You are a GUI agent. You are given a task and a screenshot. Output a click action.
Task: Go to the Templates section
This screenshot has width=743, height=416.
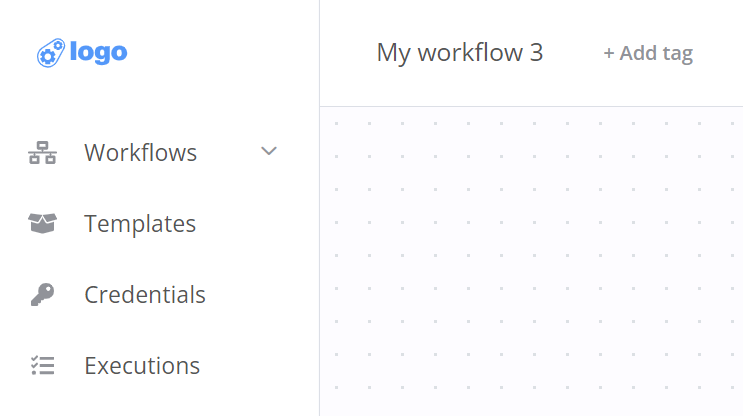[x=140, y=224]
